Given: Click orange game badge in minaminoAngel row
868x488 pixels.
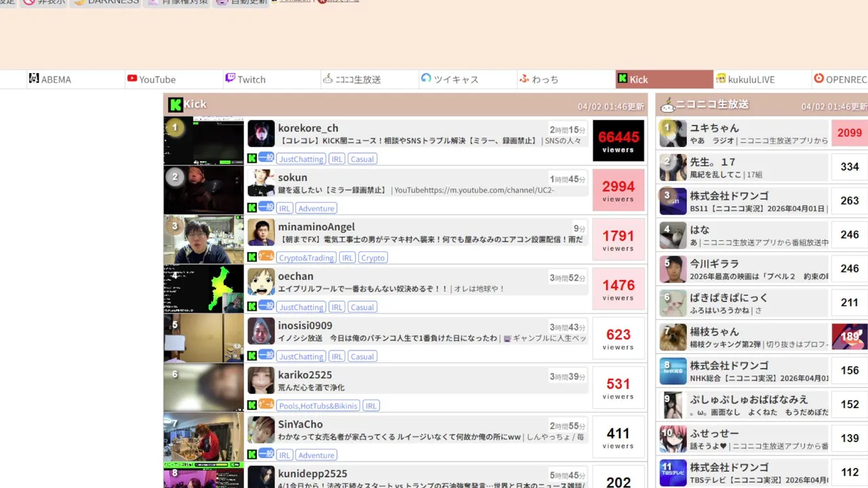Looking at the screenshot, I should click(267, 257).
